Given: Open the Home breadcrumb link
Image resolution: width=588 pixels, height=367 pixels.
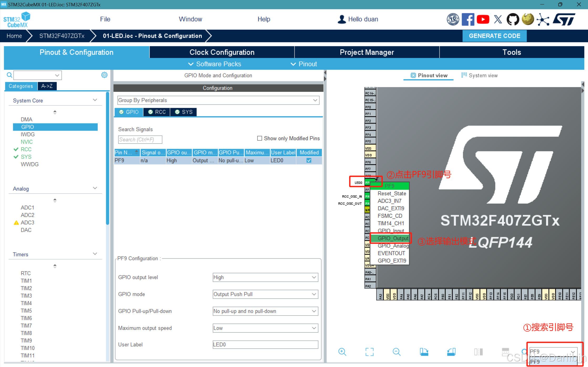Looking at the screenshot, I should click(14, 36).
